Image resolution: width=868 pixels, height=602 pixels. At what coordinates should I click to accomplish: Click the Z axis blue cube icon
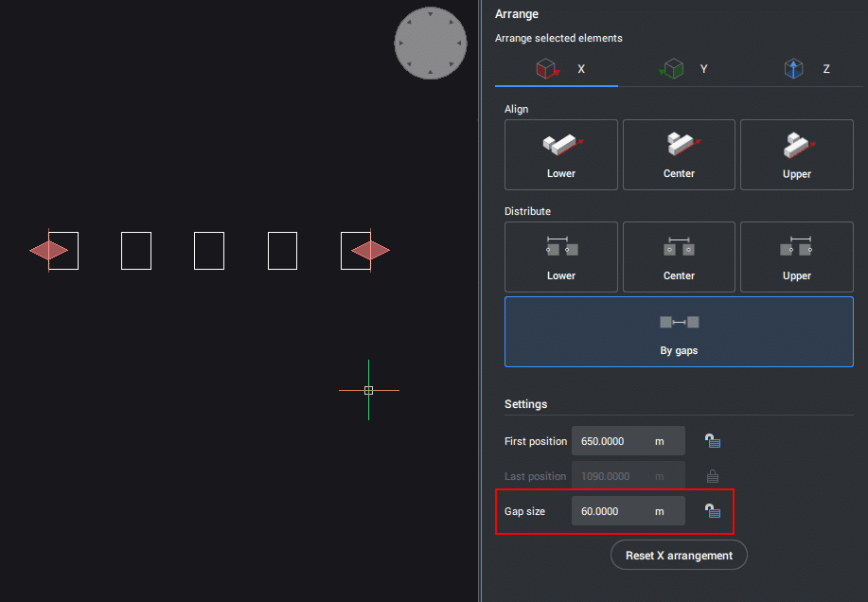pos(793,68)
